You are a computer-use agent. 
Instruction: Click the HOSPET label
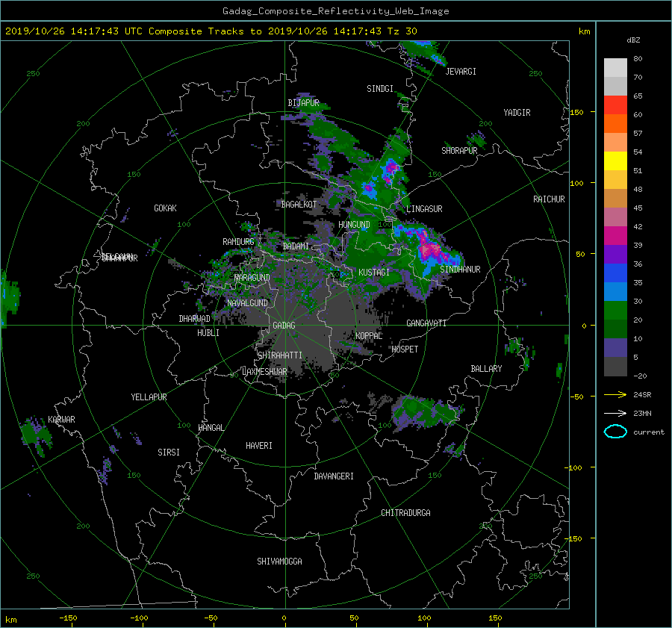tap(405, 349)
